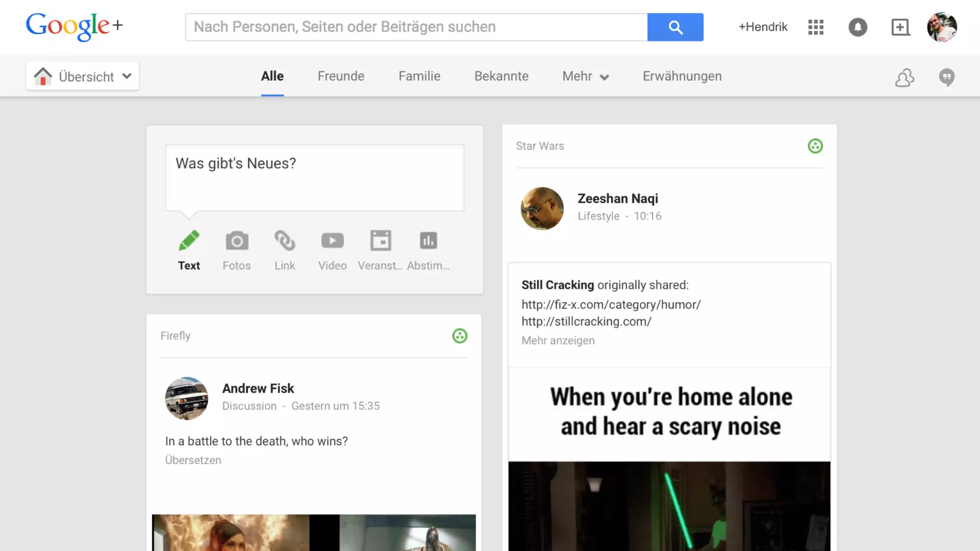Open the notifications bell
The image size is (980, 551).
tap(857, 27)
